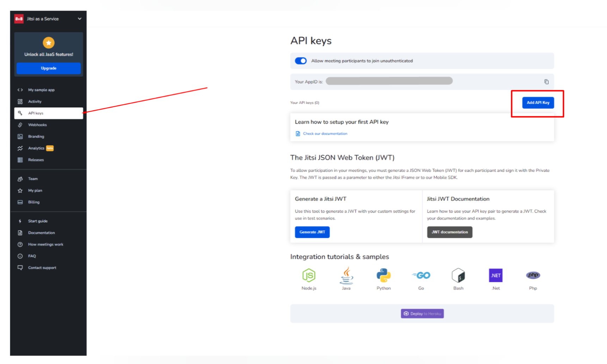The image size is (607, 364).
Task: Click the 8x8 logo icon
Action: pyautogui.click(x=19, y=19)
